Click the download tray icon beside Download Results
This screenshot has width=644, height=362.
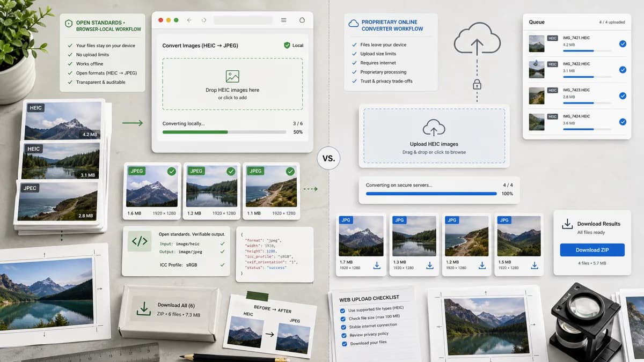click(567, 224)
